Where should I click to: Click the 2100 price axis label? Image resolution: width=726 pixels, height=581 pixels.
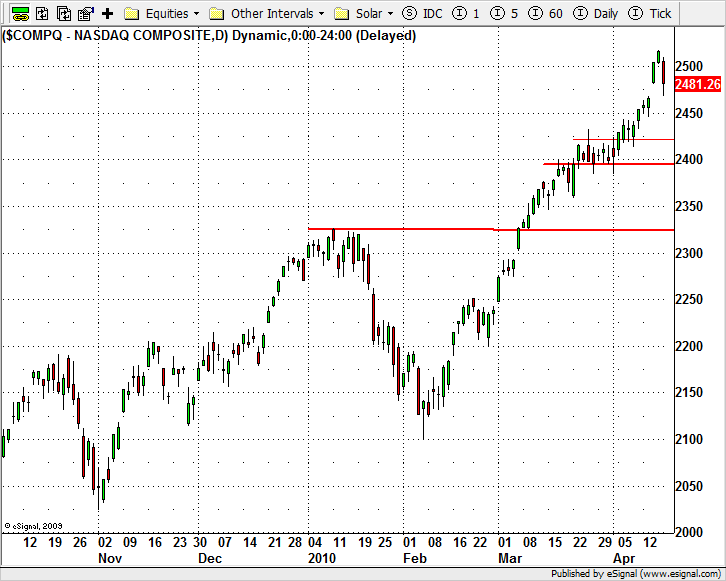click(x=689, y=439)
